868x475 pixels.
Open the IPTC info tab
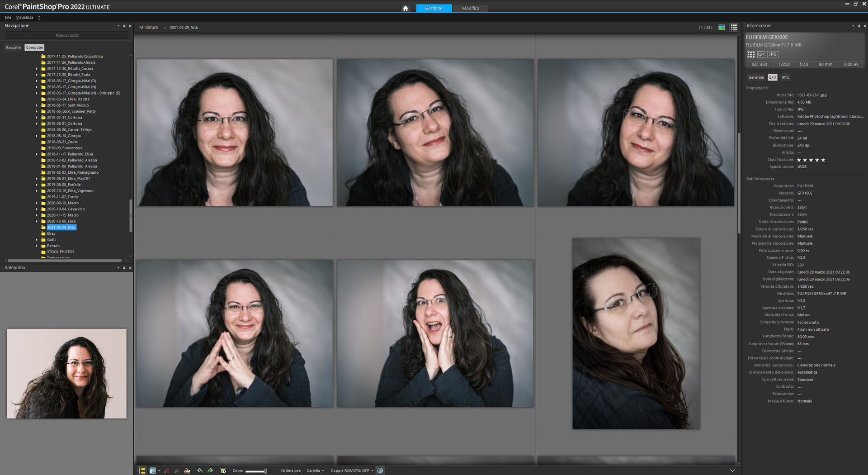[785, 77]
